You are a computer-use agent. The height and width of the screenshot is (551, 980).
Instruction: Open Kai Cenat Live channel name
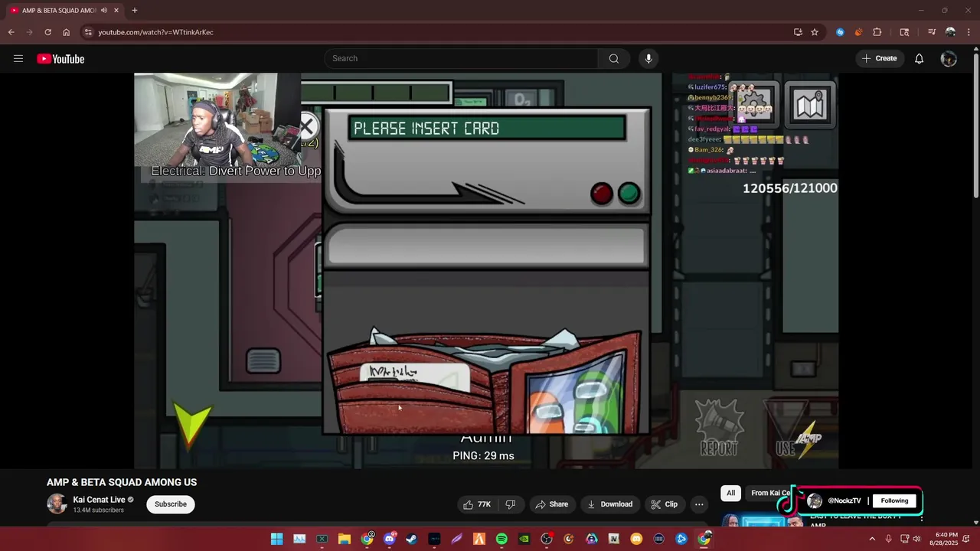point(99,500)
